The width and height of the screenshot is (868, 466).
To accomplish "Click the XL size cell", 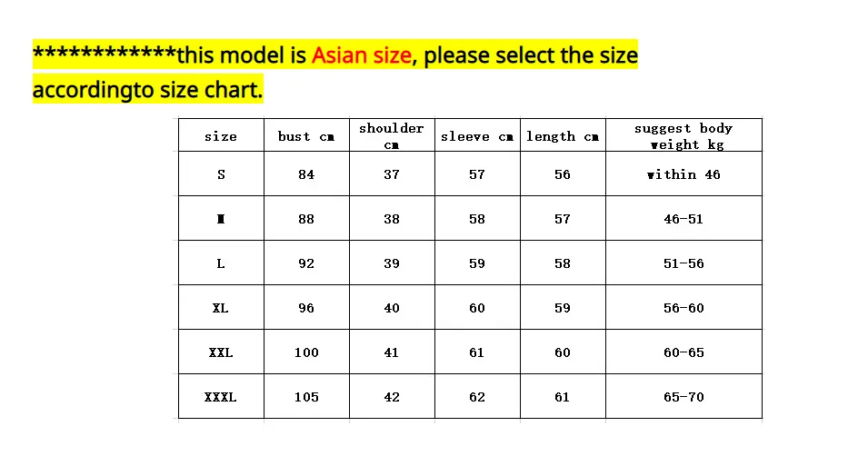I will click(221, 307).
